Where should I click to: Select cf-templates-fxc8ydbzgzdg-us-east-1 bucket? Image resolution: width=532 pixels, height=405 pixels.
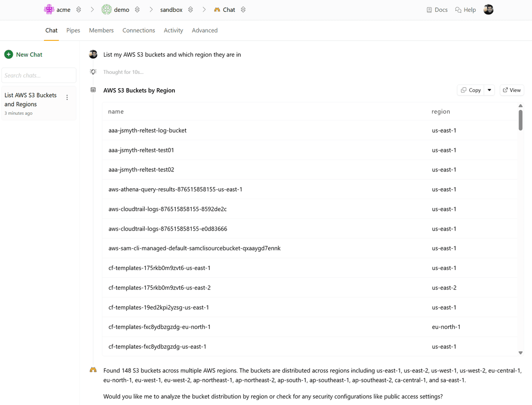click(157, 346)
